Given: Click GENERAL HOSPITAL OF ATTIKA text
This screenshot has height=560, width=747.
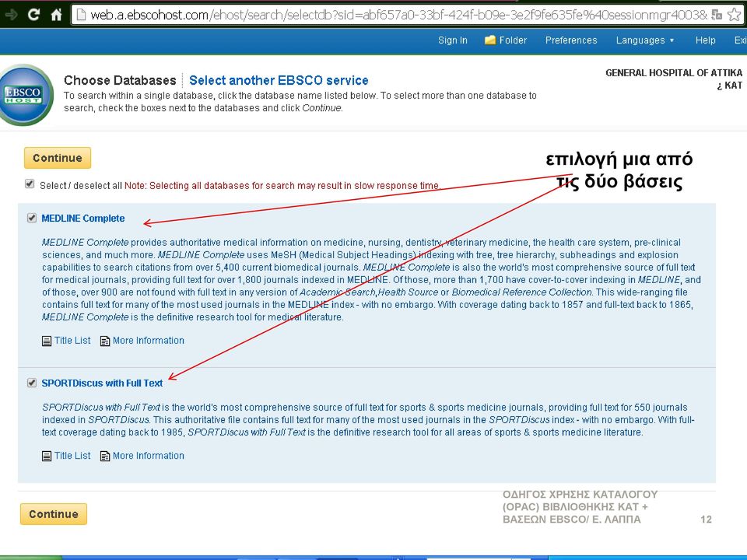Looking at the screenshot, I should tap(674, 73).
